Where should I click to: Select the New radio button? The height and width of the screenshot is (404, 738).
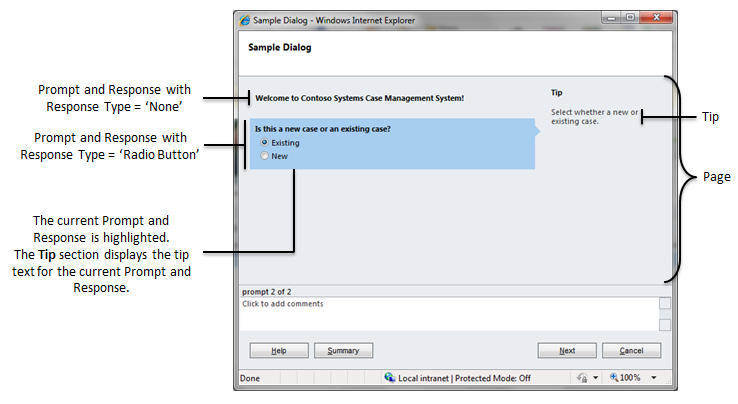click(265, 156)
